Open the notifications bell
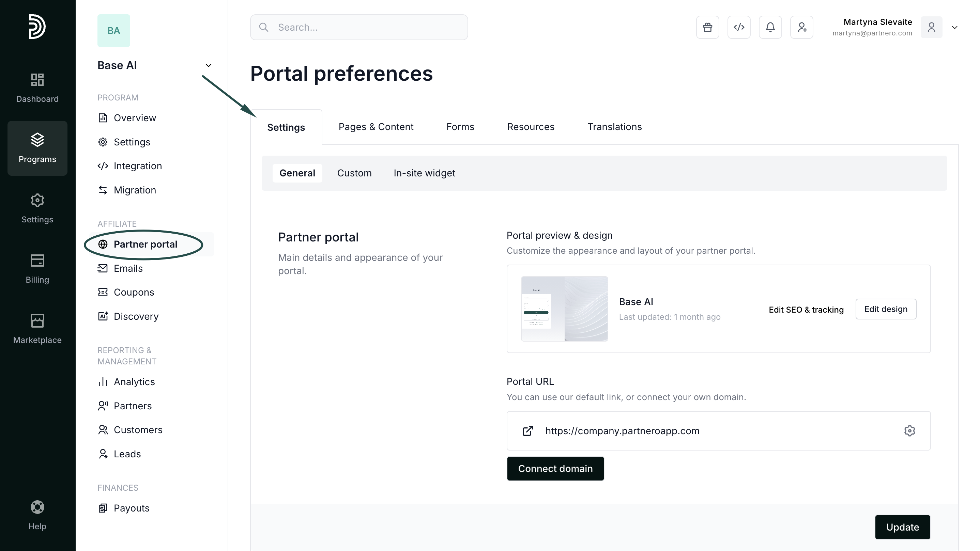980x551 pixels. (x=770, y=27)
